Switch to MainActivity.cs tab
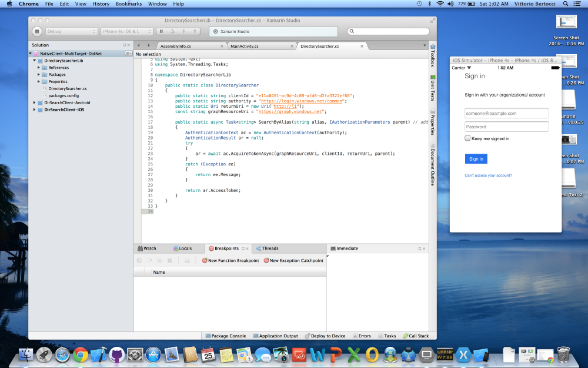The width and height of the screenshot is (588, 368). (x=244, y=46)
